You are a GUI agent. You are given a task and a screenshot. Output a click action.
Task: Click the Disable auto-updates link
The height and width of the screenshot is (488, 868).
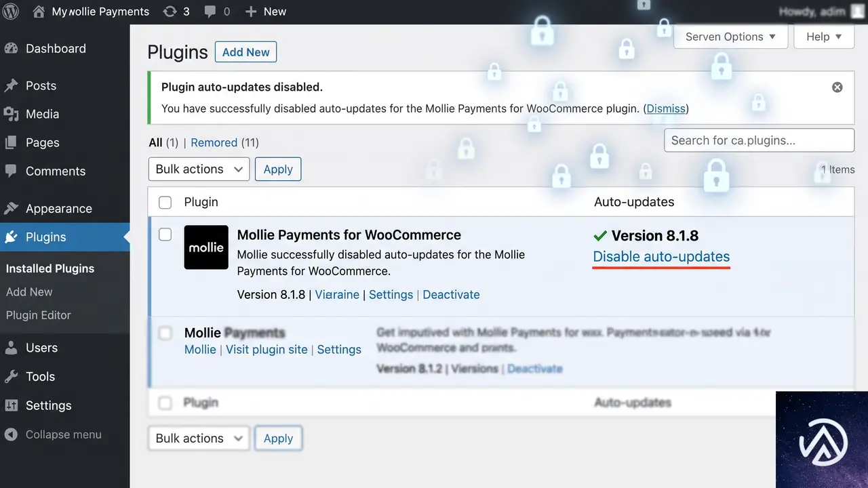coord(661,257)
